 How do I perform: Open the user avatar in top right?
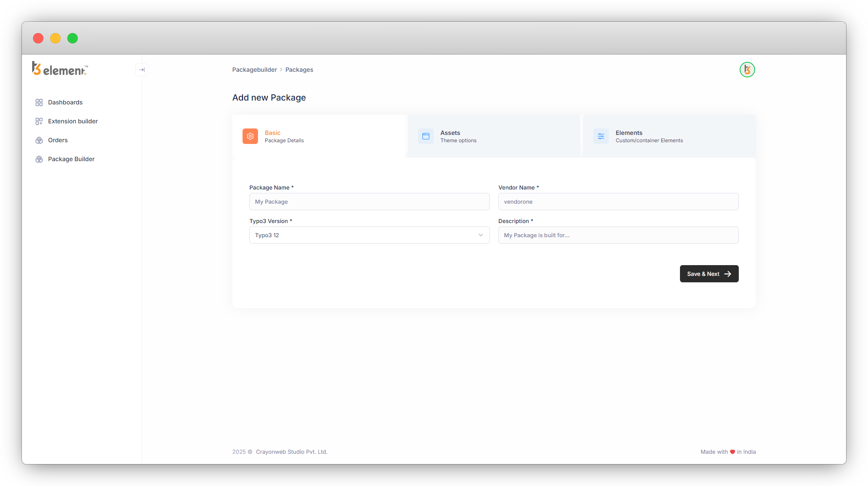tap(747, 70)
